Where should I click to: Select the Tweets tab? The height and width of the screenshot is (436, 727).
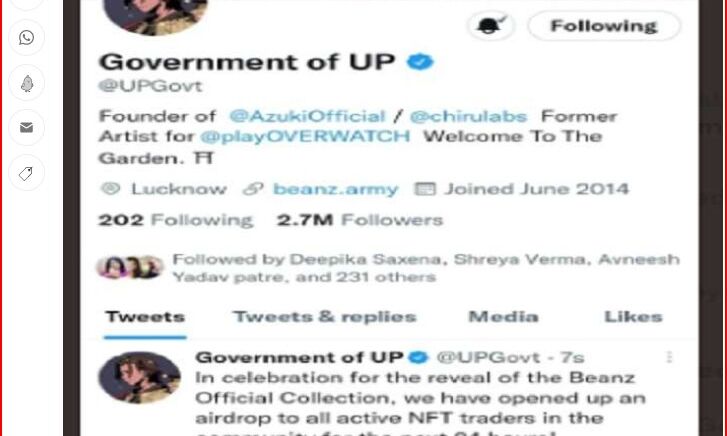pyautogui.click(x=145, y=317)
